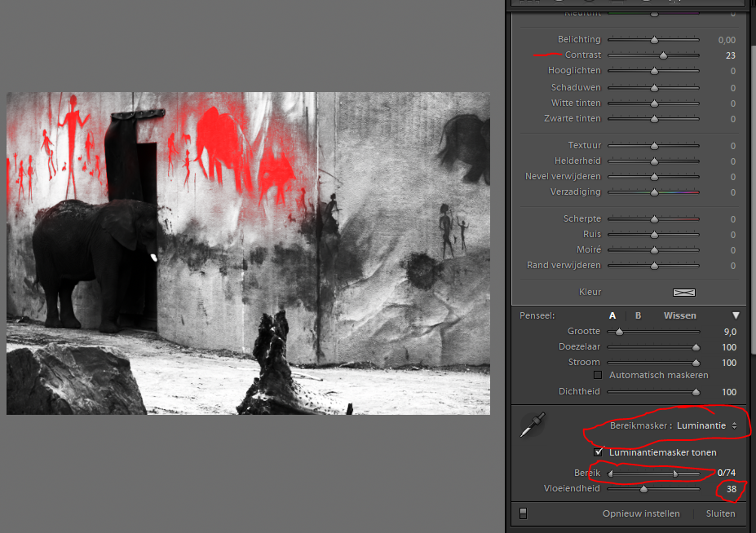Collapse the Penseel options triangle
Screen dimensions: 756x533
point(736,315)
